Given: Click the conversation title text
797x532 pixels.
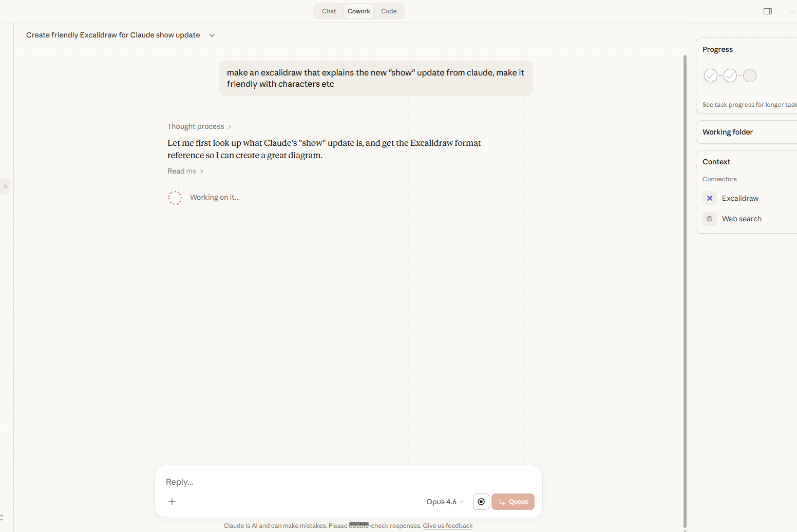Looking at the screenshot, I should (x=113, y=35).
